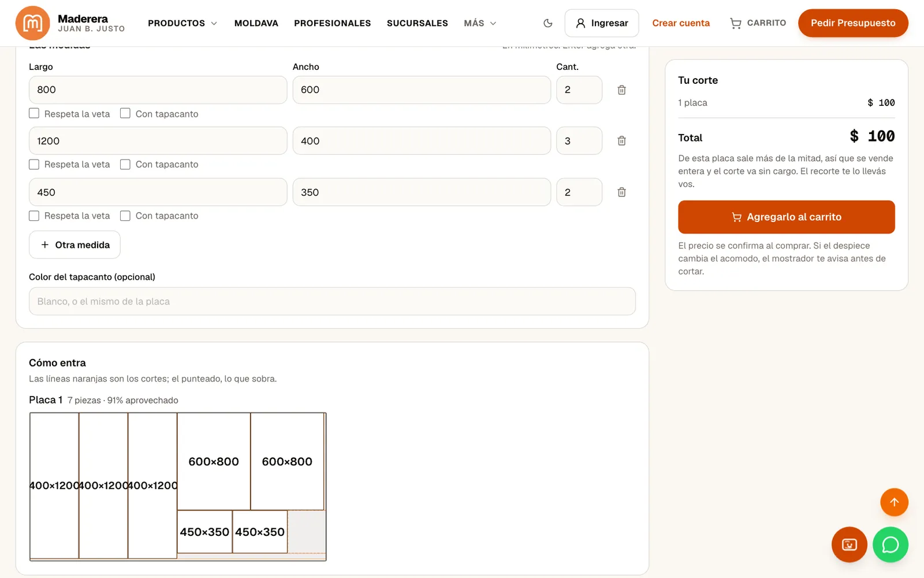Click Pedir Presupuesto button
924x578 pixels.
(x=853, y=23)
